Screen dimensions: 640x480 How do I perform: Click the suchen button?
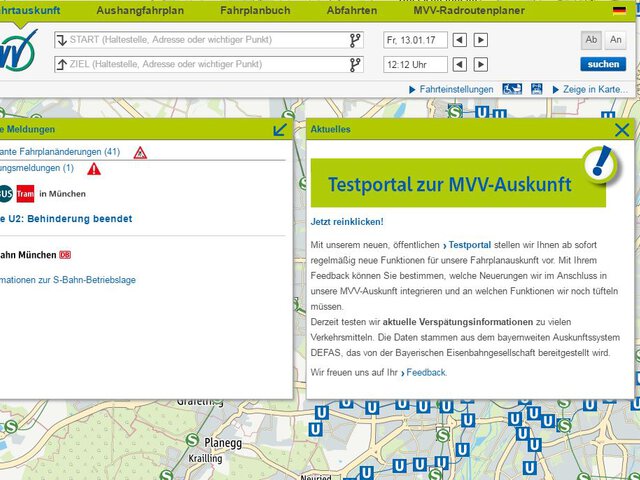point(603,64)
